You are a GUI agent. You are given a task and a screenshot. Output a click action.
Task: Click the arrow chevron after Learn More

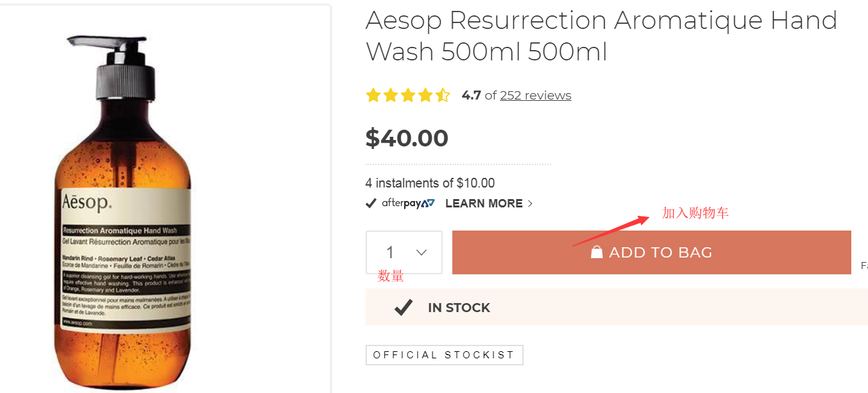coord(530,204)
